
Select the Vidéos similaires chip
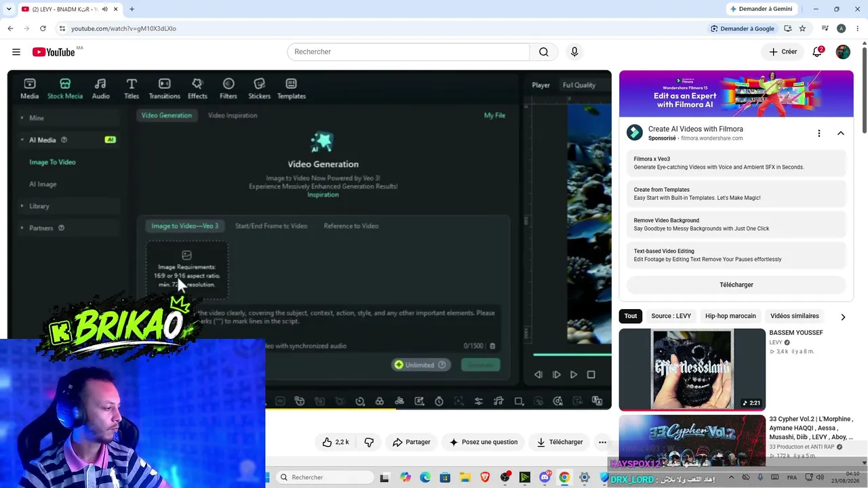click(x=795, y=316)
